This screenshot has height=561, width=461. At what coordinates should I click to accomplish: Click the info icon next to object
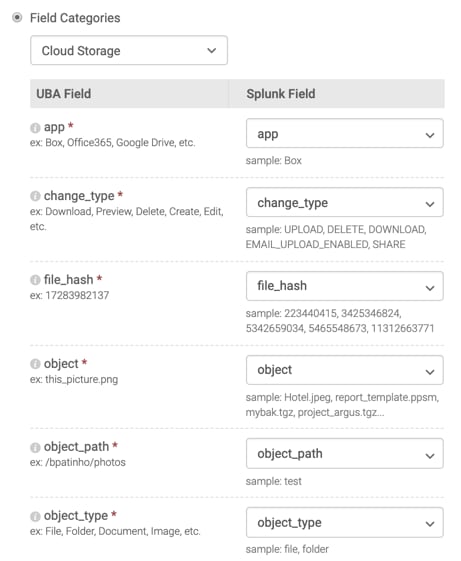[35, 364]
